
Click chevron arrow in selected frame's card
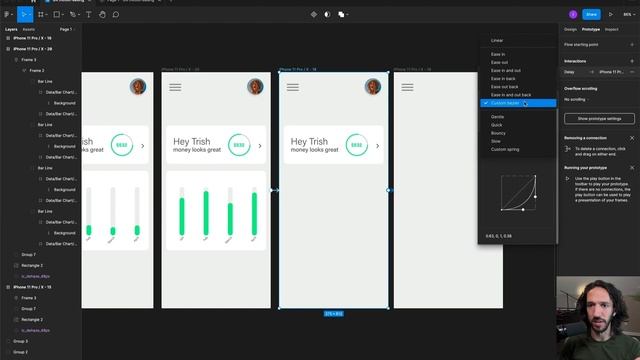click(378, 146)
